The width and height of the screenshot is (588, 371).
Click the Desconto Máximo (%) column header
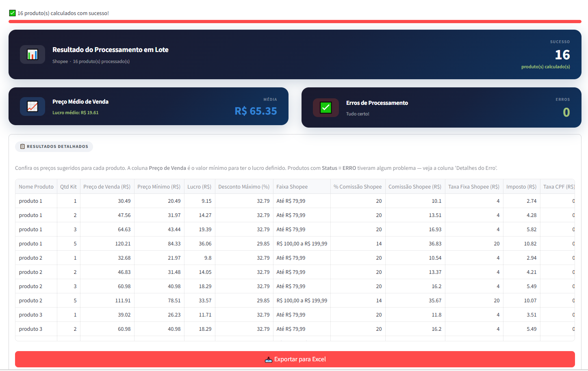point(244,187)
